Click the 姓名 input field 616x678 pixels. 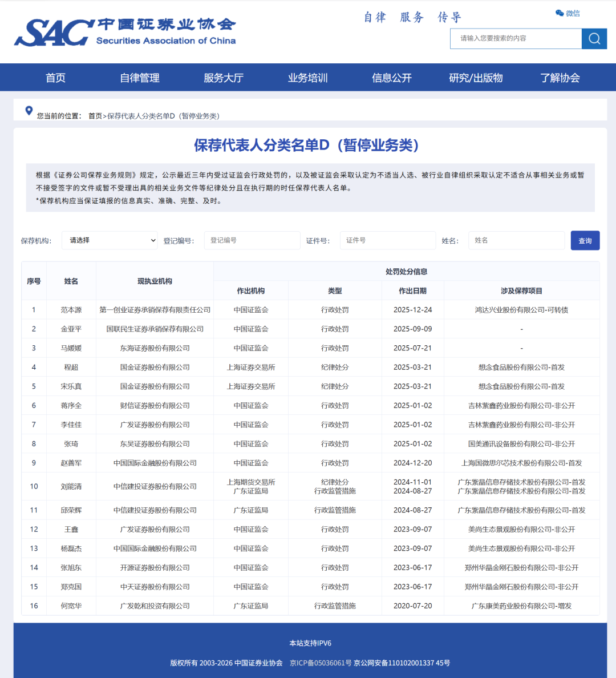pos(517,240)
